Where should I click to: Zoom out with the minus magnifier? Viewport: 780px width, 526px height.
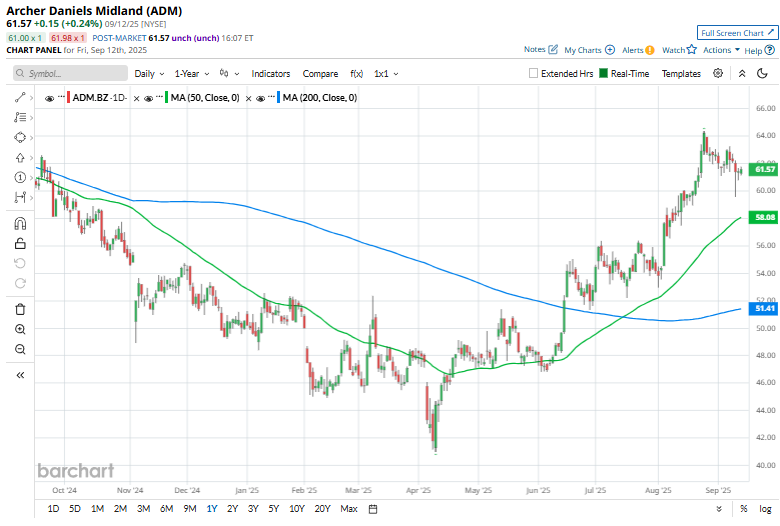[20, 349]
